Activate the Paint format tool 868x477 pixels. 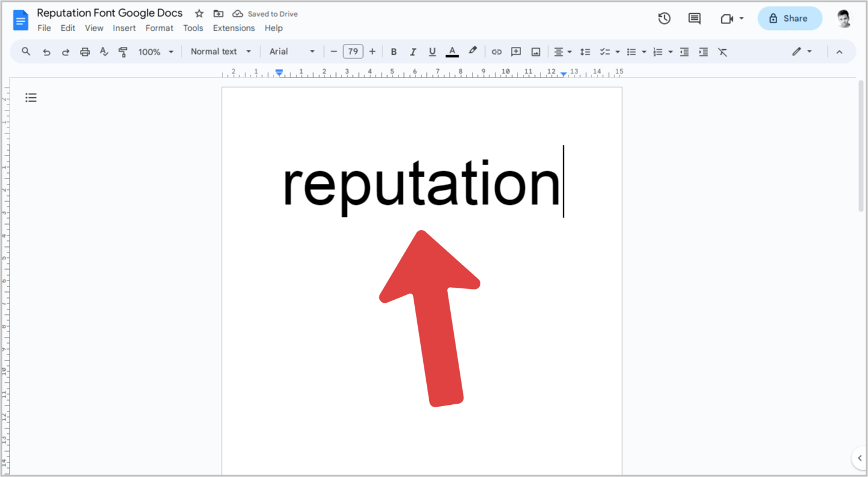[123, 52]
